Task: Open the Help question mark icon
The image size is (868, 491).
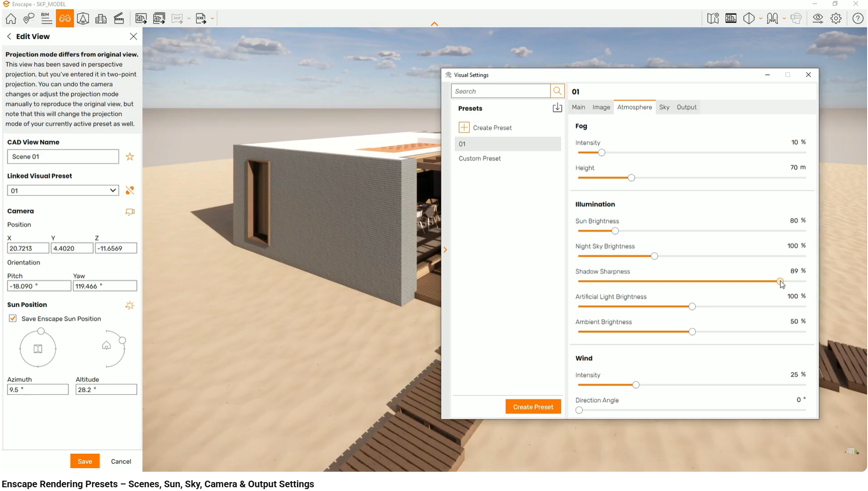Action: (857, 19)
